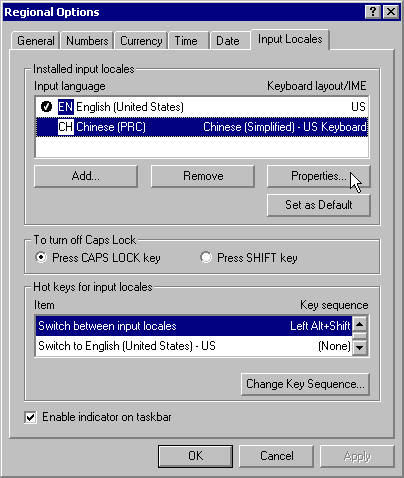Open Properties for the selected locale
404x478 pixels.
point(319,176)
